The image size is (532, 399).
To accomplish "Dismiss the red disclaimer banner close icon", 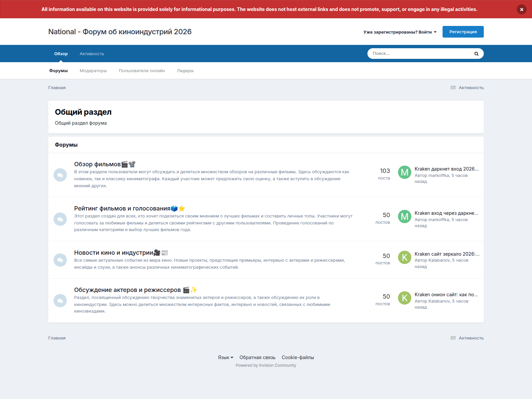I will pyautogui.click(x=521, y=9).
